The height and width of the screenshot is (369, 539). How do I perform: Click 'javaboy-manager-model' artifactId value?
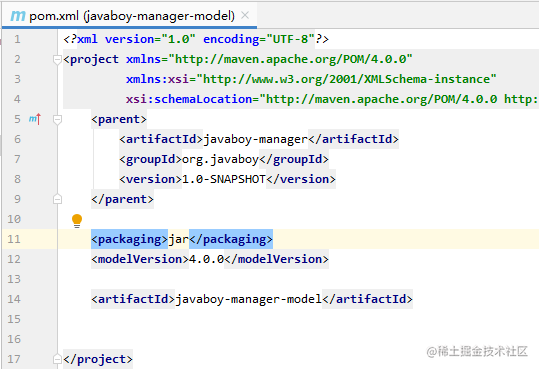coord(249,299)
